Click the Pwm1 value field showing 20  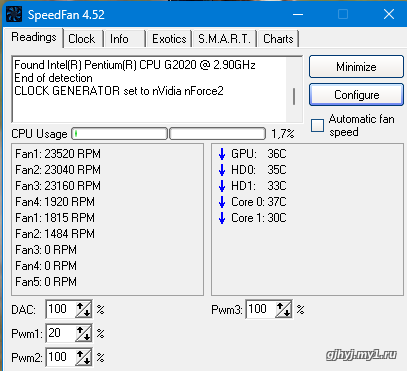pos(61,333)
